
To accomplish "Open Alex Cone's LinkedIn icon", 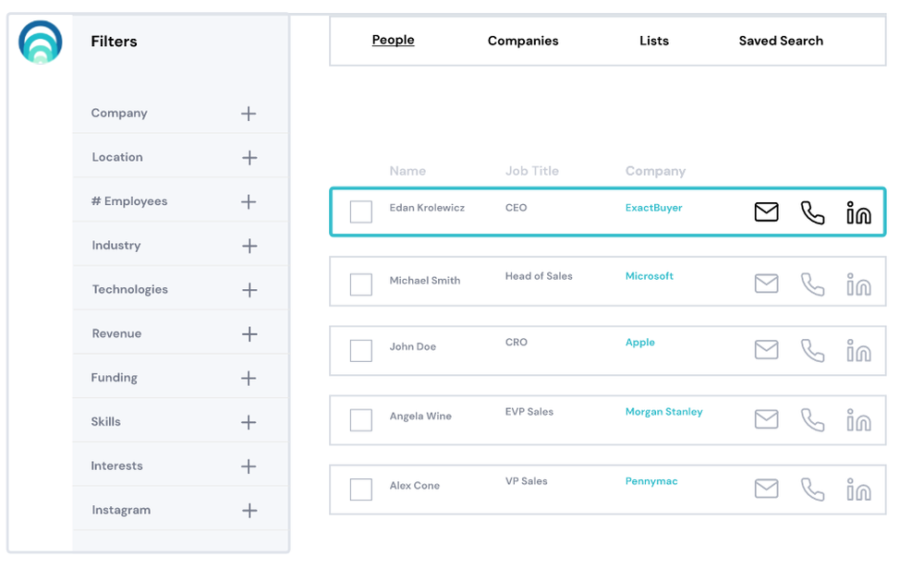I will [x=858, y=489].
